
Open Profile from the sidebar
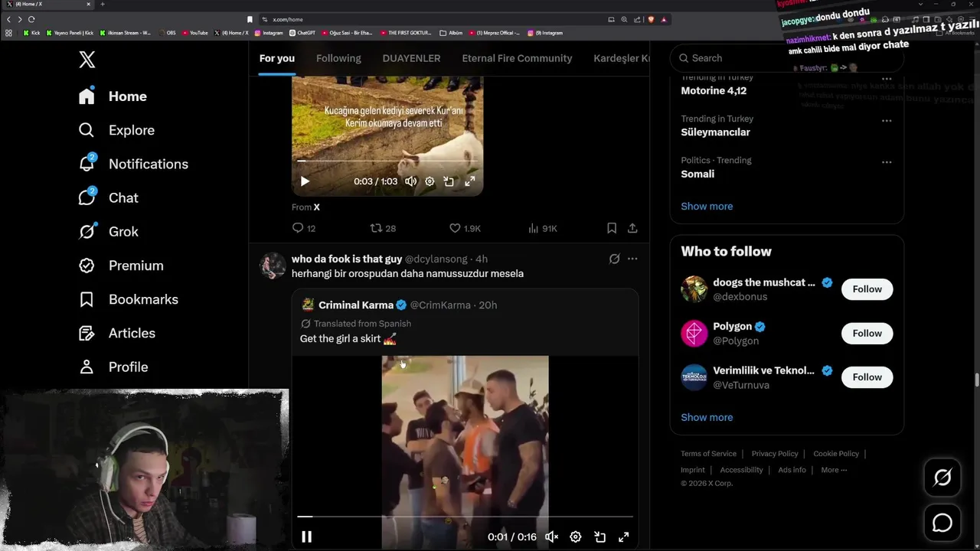coord(113,367)
